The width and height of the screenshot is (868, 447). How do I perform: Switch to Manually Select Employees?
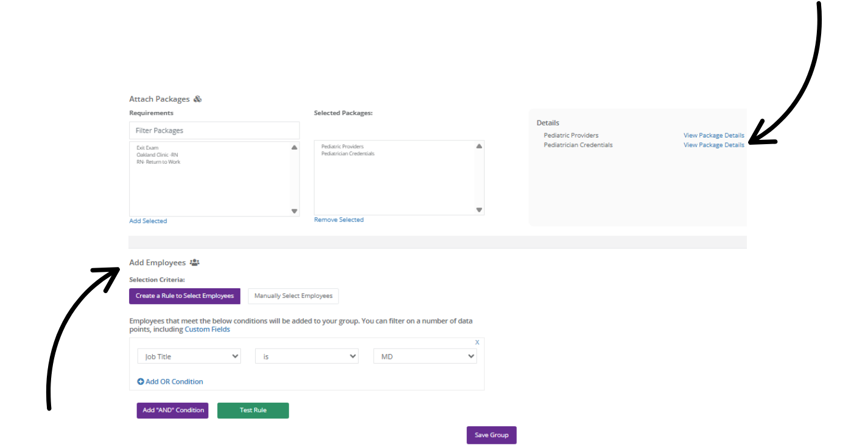[293, 296]
